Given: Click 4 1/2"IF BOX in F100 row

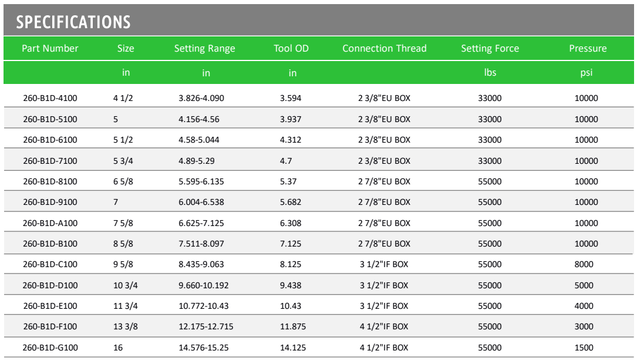Looking at the screenshot, I should pos(384,326).
